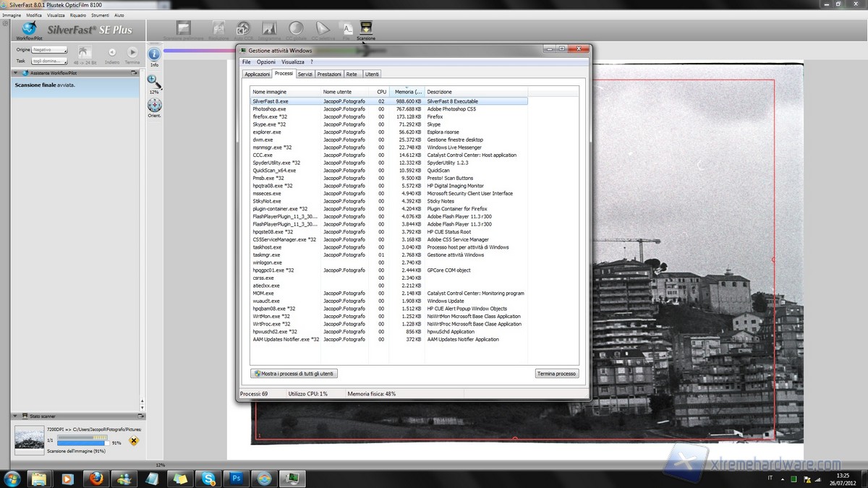Open the Visualizza menu in Task Manager
This screenshot has width=868, height=488.
pos(293,62)
